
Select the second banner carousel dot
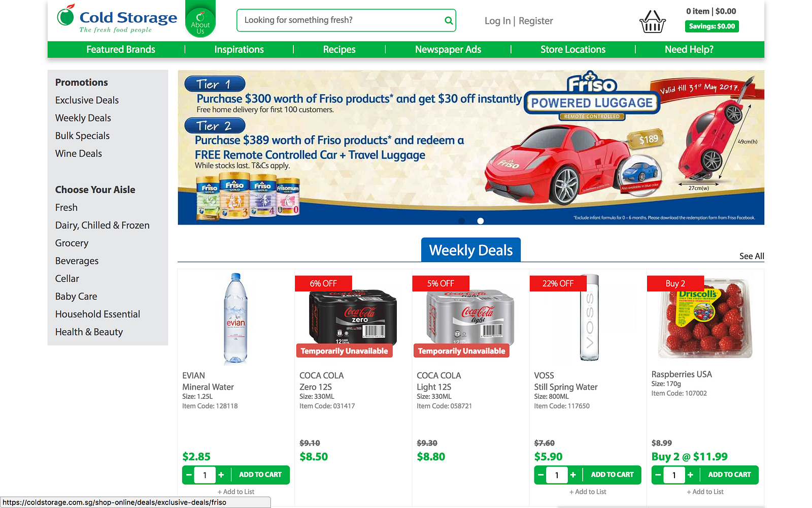(x=481, y=221)
